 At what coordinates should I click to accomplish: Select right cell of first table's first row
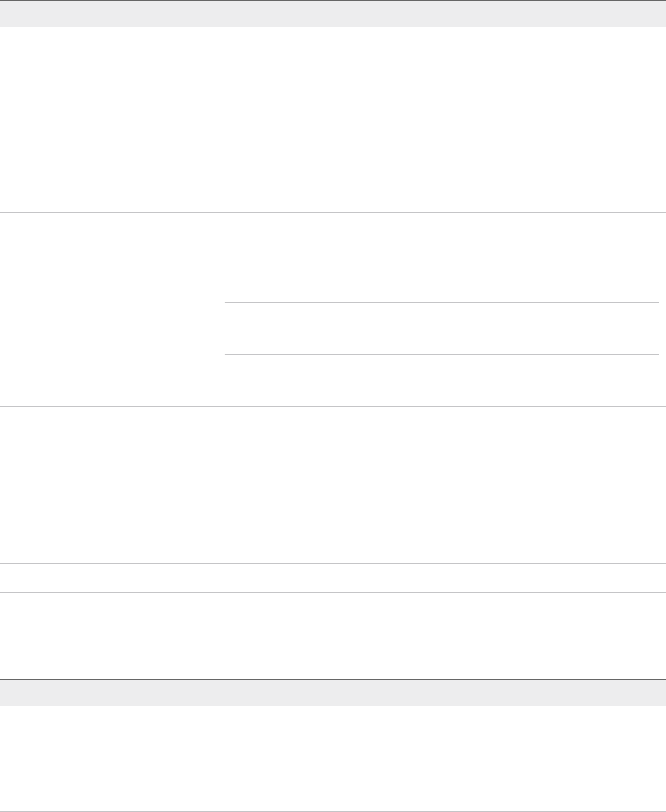(441, 120)
